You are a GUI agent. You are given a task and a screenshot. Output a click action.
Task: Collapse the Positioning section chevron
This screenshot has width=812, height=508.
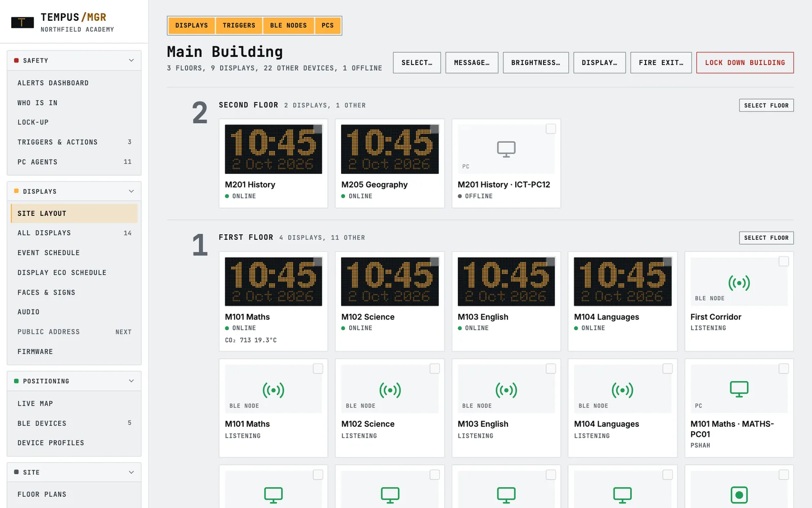click(x=131, y=381)
